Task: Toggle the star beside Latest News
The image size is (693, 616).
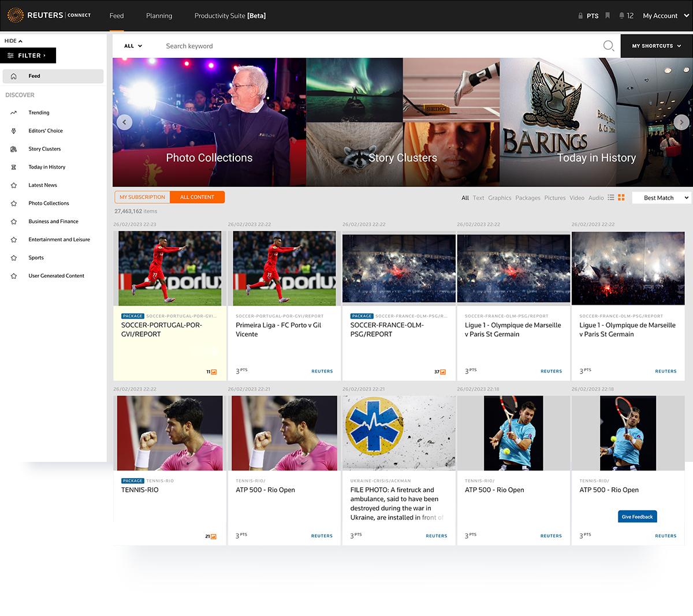Action: click(14, 185)
